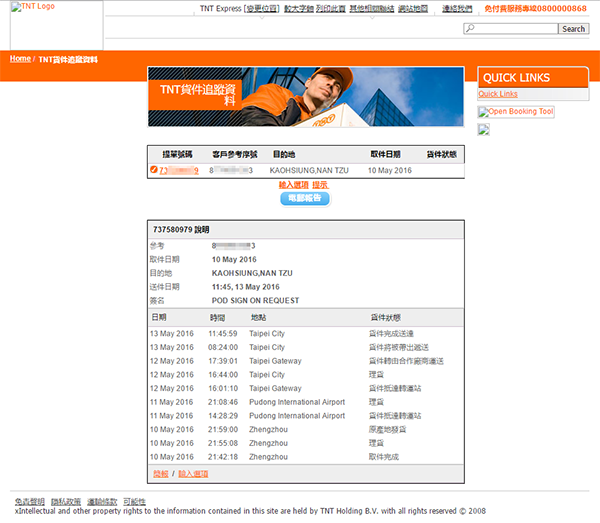Click the 21:42:18 Zhengzhou tracking row
This screenshot has height=523, width=600.
(x=306, y=457)
